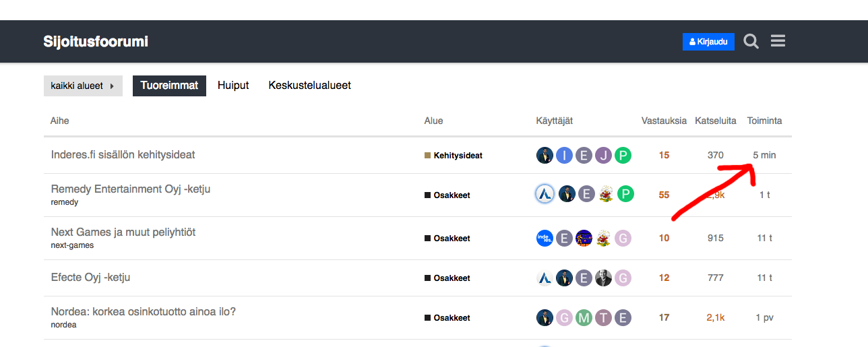Click the T avatar in Nordea row
Screen dimensions: 868x347
pos(603,318)
